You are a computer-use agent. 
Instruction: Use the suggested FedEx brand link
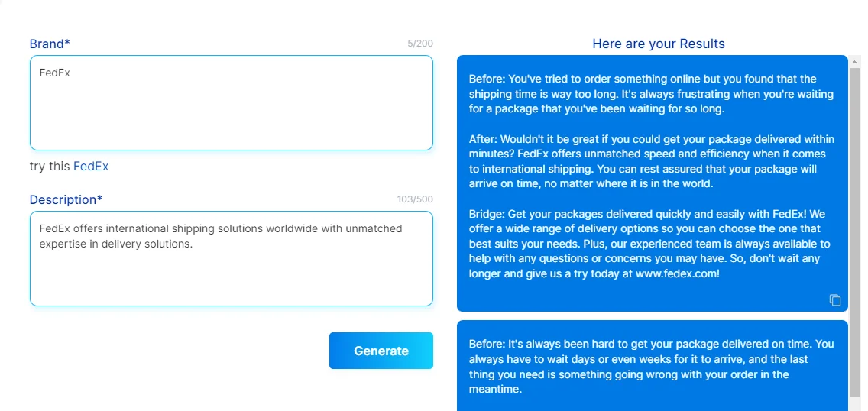tap(91, 167)
